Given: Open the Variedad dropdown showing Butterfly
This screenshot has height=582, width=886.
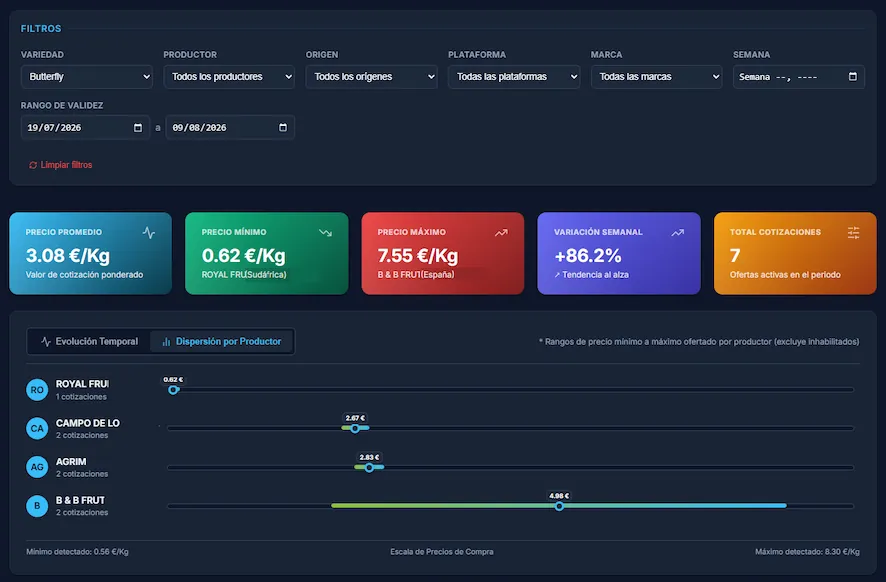Looking at the screenshot, I should pos(87,77).
